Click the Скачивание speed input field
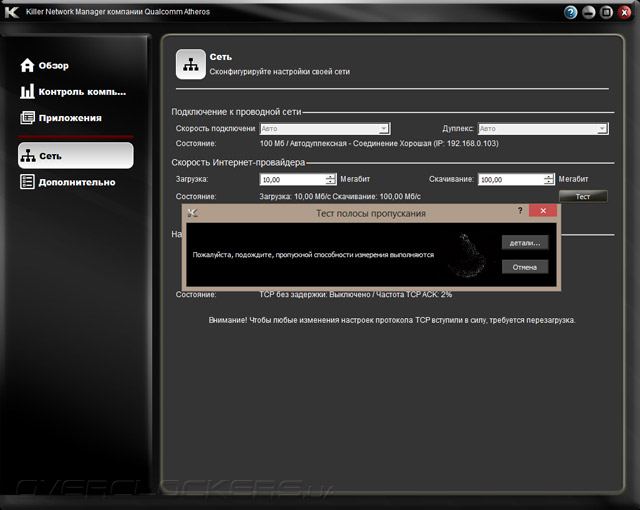The height and width of the screenshot is (510, 640). 511,180
